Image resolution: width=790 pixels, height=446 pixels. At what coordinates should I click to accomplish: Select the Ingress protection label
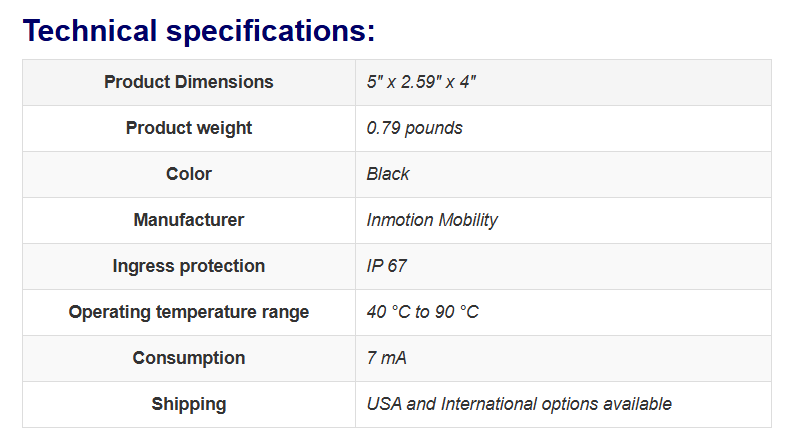point(189,266)
